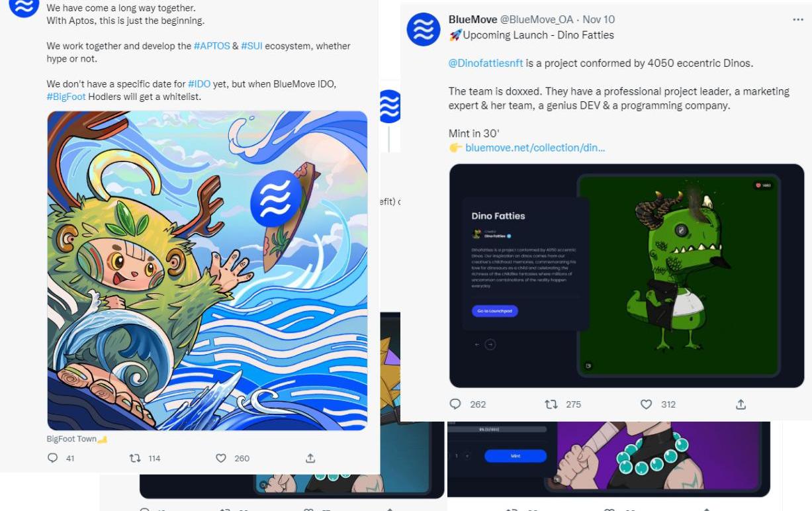Share the BigFoot Town tweet

pyautogui.click(x=310, y=458)
